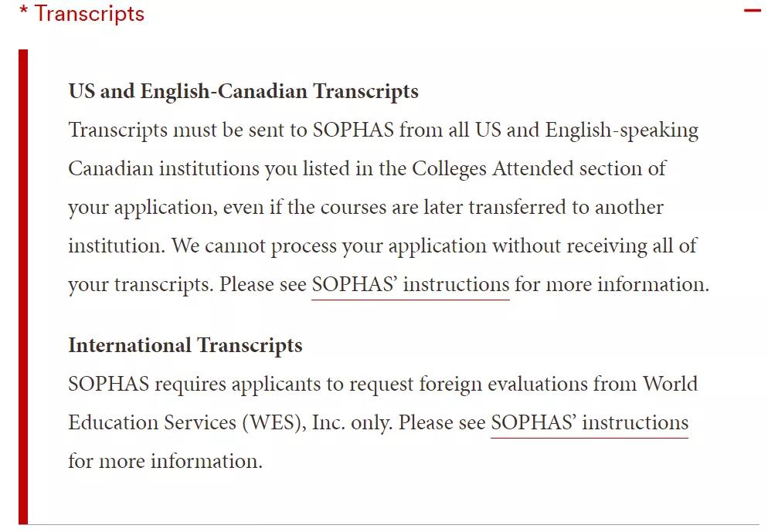Select the US and English-Canadian Transcripts subheading
Viewport: 768px width, 532px height.
(x=243, y=91)
